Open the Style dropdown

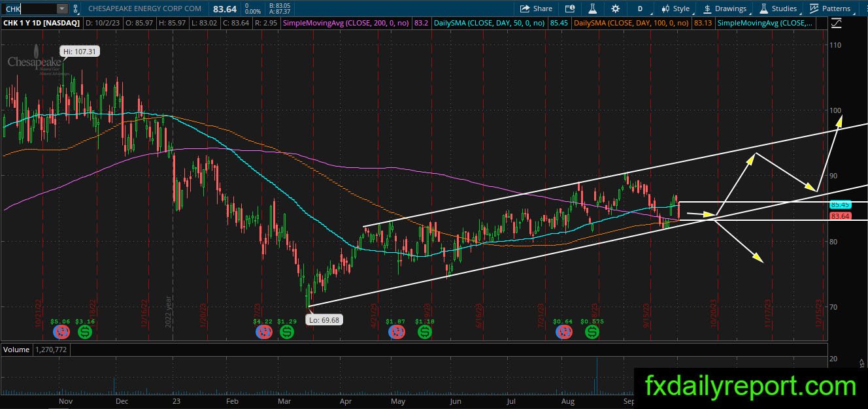pos(676,8)
